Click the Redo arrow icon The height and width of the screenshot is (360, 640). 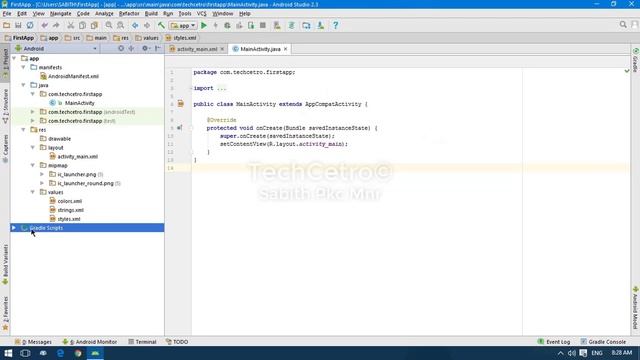click(x=56, y=25)
